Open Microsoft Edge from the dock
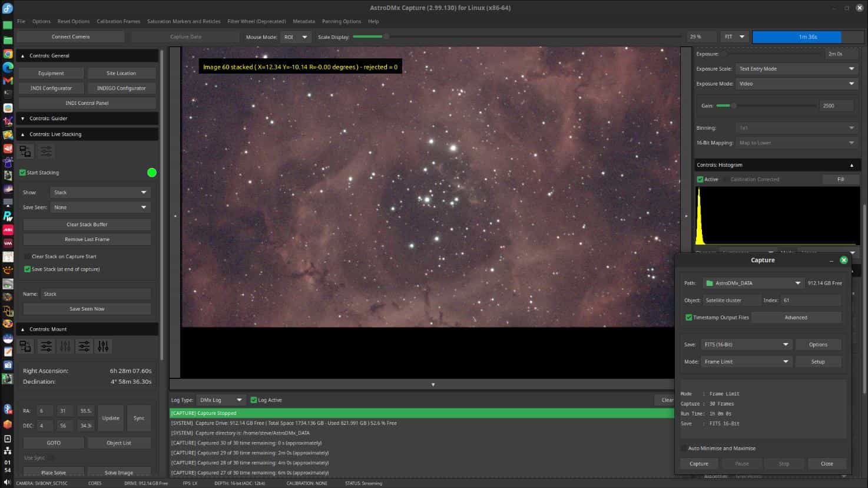This screenshot has height=488, width=868. click(x=8, y=67)
